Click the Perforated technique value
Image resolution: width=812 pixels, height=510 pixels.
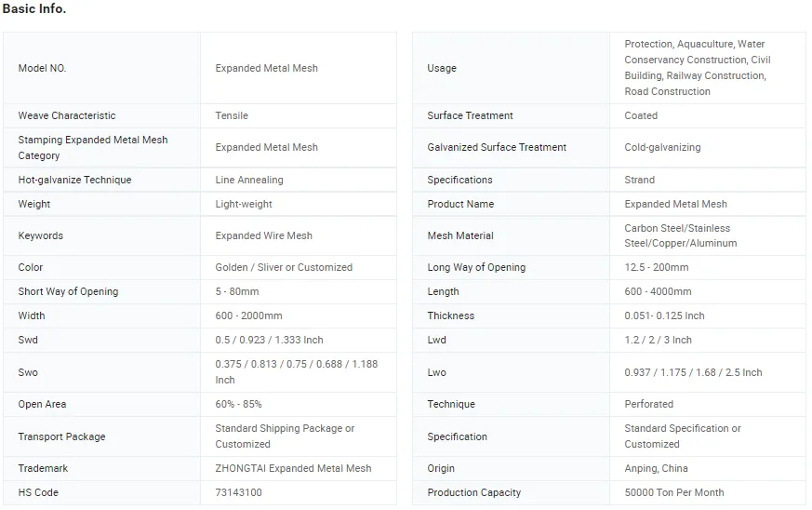(648, 404)
